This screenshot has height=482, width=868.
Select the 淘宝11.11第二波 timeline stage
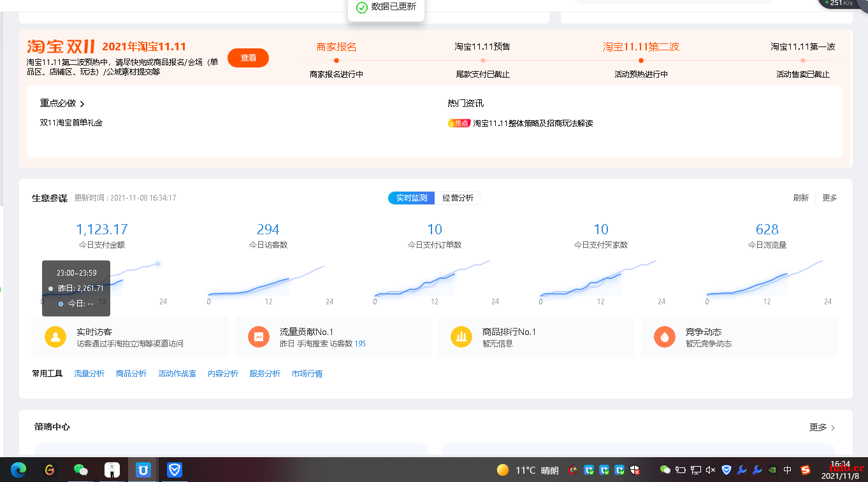(x=641, y=46)
